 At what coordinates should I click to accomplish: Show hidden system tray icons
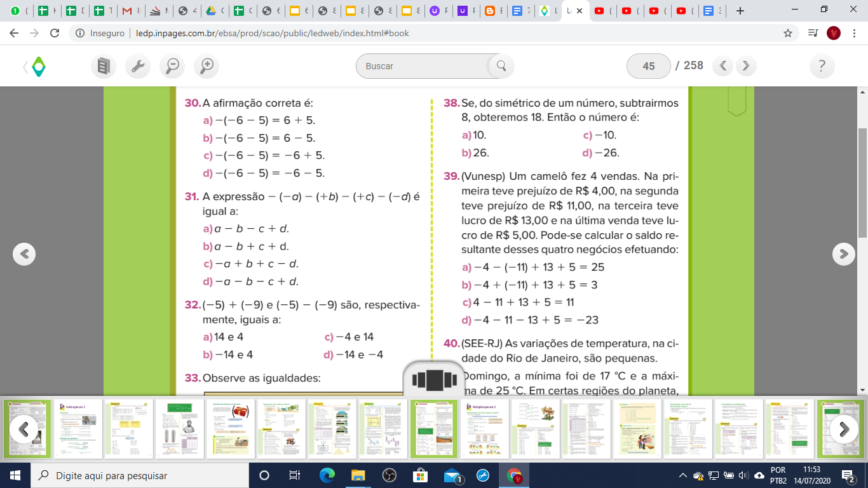[683, 475]
